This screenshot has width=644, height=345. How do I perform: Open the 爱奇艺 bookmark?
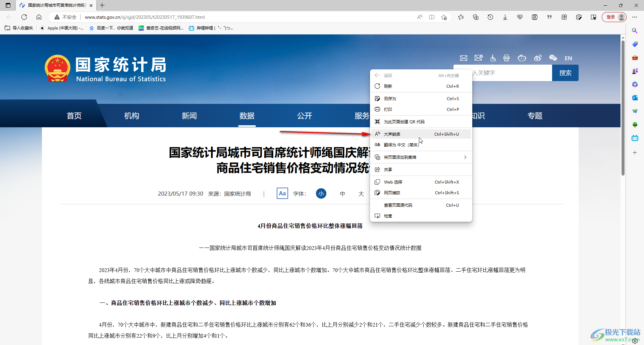161,28
